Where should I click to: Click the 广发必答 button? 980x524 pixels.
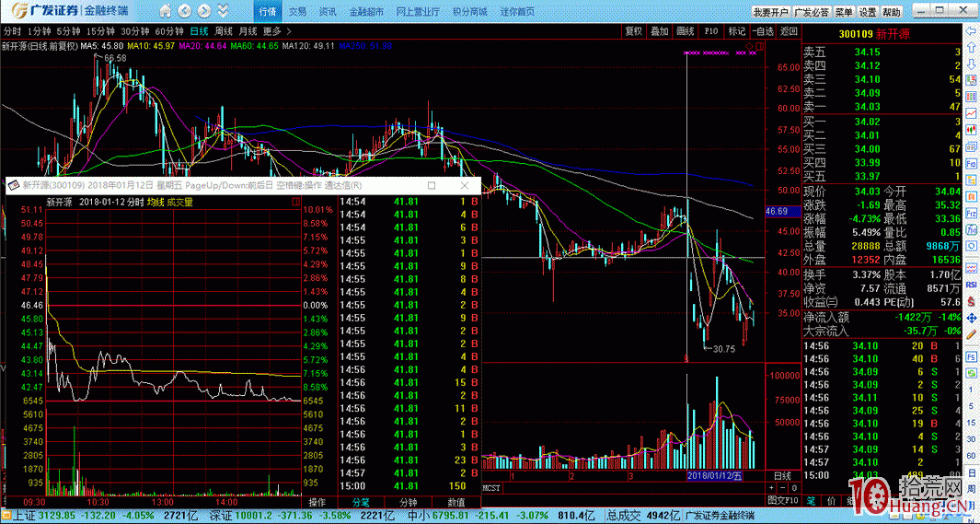pyautogui.click(x=812, y=12)
